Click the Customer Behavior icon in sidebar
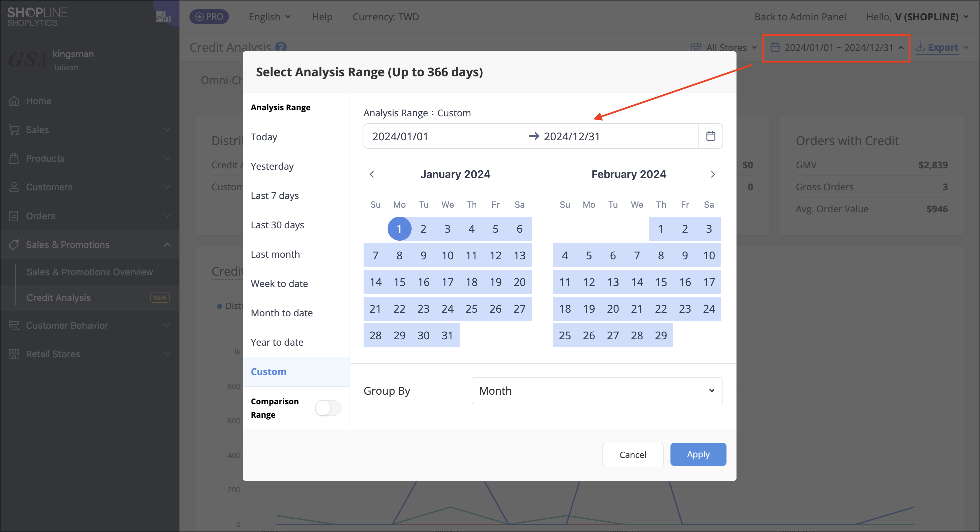 pos(14,326)
